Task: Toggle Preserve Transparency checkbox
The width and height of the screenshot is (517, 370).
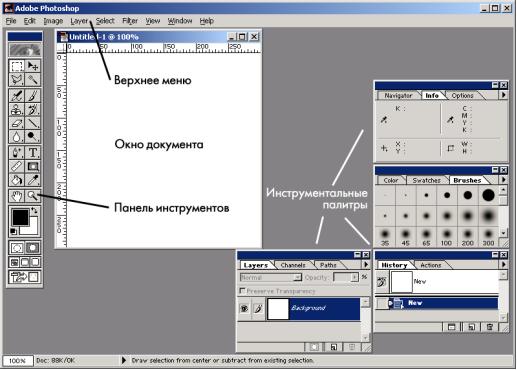Action: pyautogui.click(x=242, y=291)
